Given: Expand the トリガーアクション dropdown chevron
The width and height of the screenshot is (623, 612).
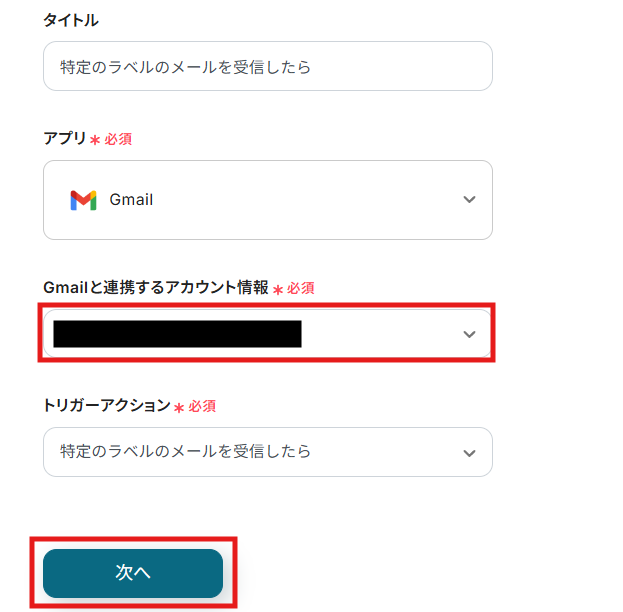Looking at the screenshot, I should click(469, 453).
